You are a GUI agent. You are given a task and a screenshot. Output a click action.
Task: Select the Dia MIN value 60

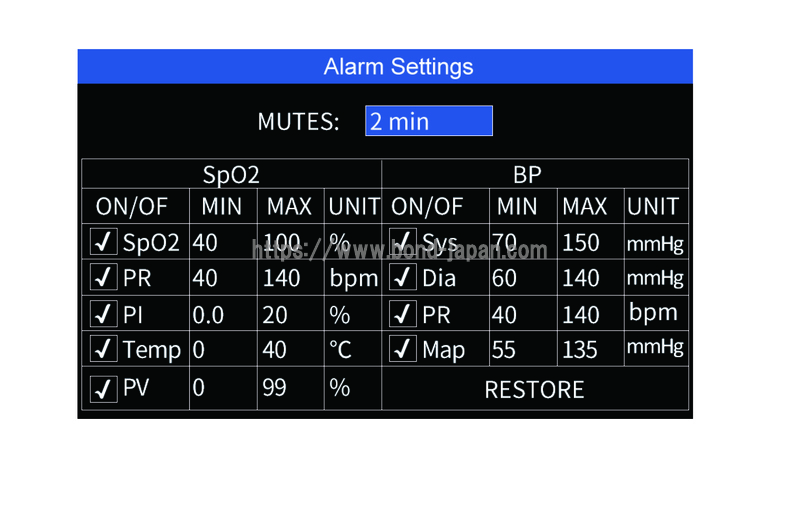[505, 278]
